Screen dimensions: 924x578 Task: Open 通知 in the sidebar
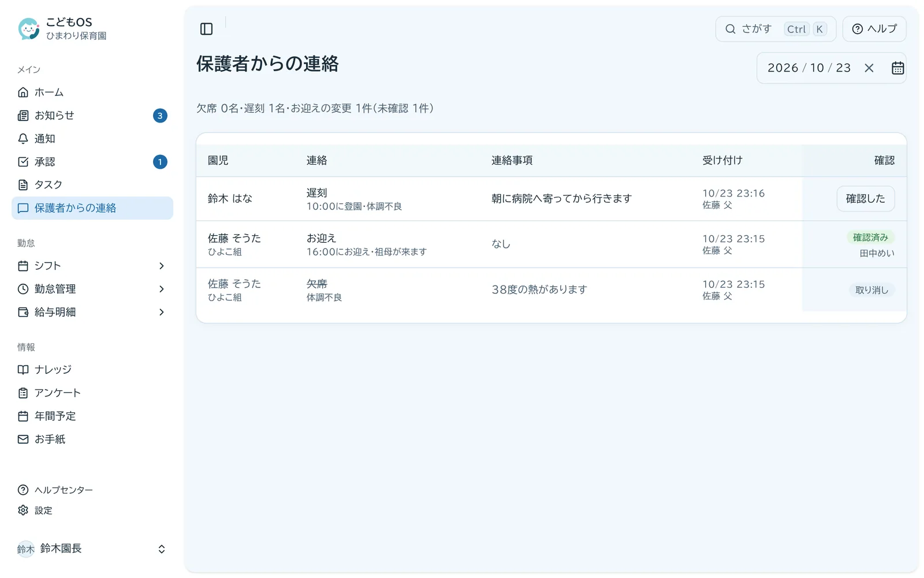coord(92,139)
